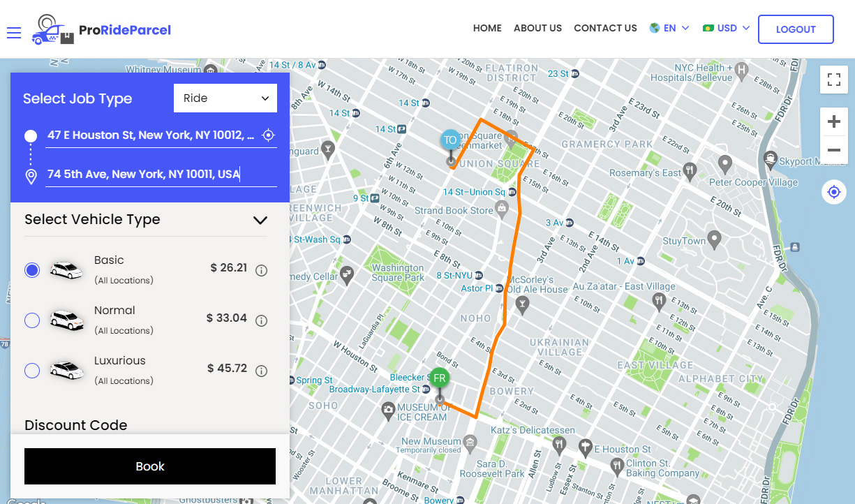Image resolution: width=855 pixels, height=504 pixels.
Task: Click the ProRideParcel logo
Action: (101, 30)
